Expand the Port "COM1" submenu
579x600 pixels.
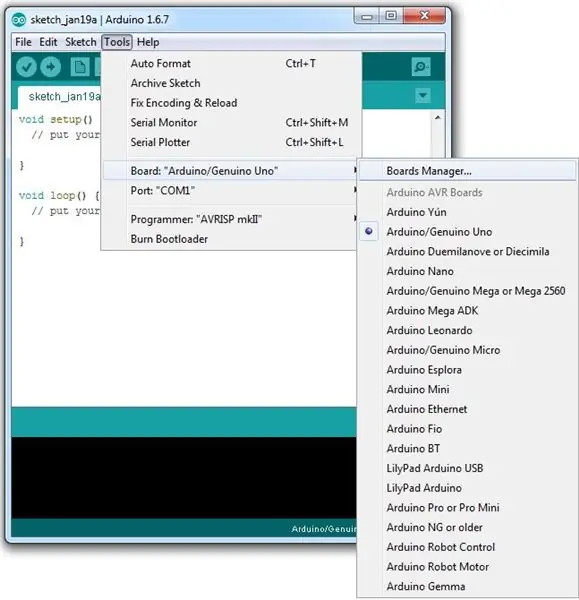pyautogui.click(x=230, y=190)
